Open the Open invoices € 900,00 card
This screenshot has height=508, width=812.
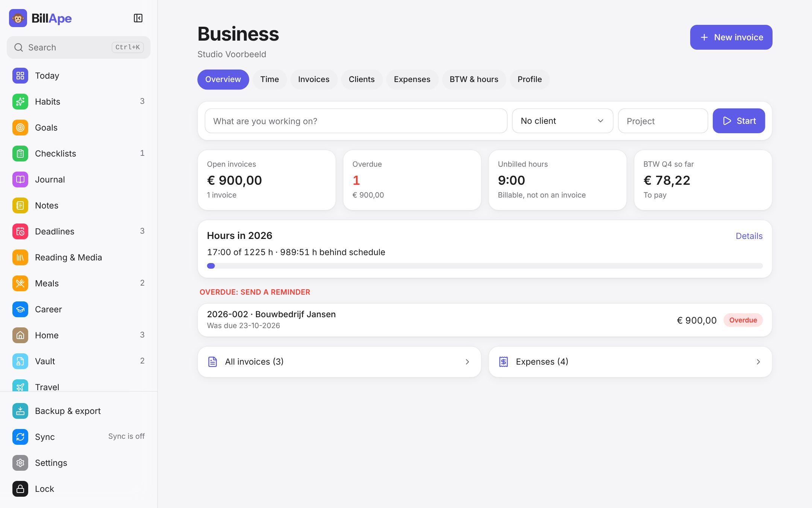coord(267,180)
